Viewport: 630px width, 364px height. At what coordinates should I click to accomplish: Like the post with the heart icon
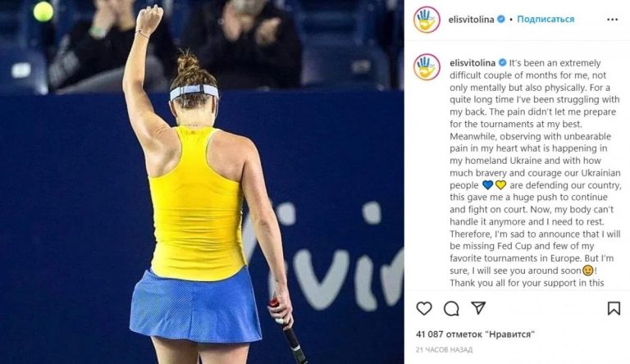424,308
